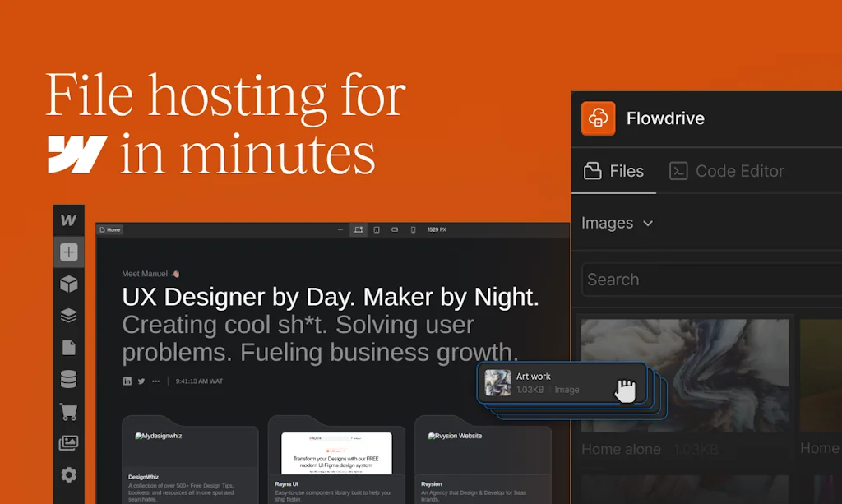Open the Settings gear in sidebar
Image resolution: width=842 pixels, height=504 pixels.
point(69,474)
